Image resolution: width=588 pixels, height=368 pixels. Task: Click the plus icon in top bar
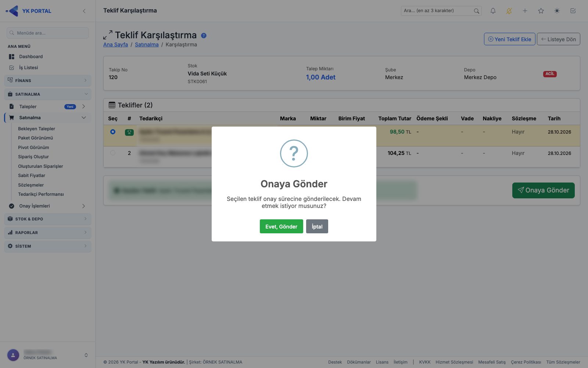point(525,11)
